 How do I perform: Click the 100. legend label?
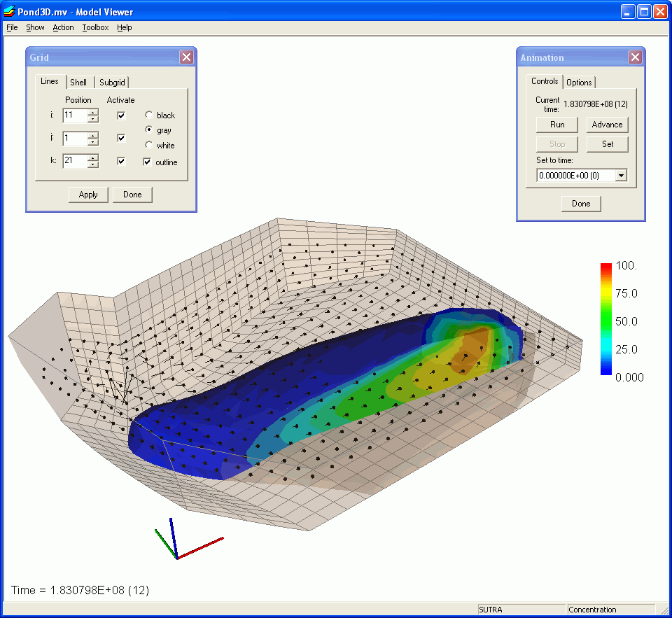626,266
